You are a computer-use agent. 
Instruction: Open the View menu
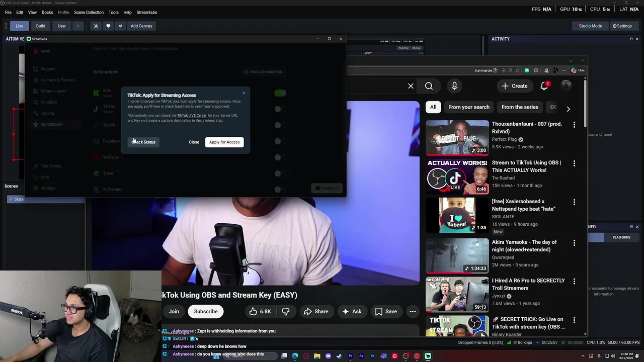point(32,12)
